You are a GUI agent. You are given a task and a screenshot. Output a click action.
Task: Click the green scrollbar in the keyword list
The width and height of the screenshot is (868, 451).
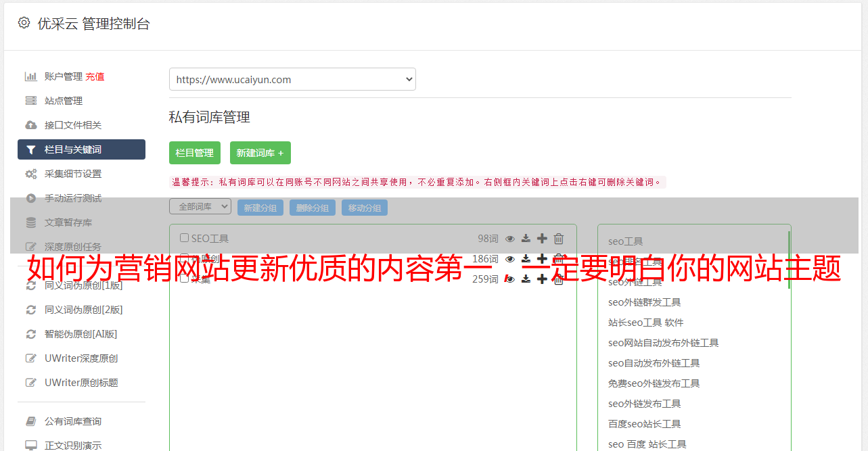(x=789, y=260)
